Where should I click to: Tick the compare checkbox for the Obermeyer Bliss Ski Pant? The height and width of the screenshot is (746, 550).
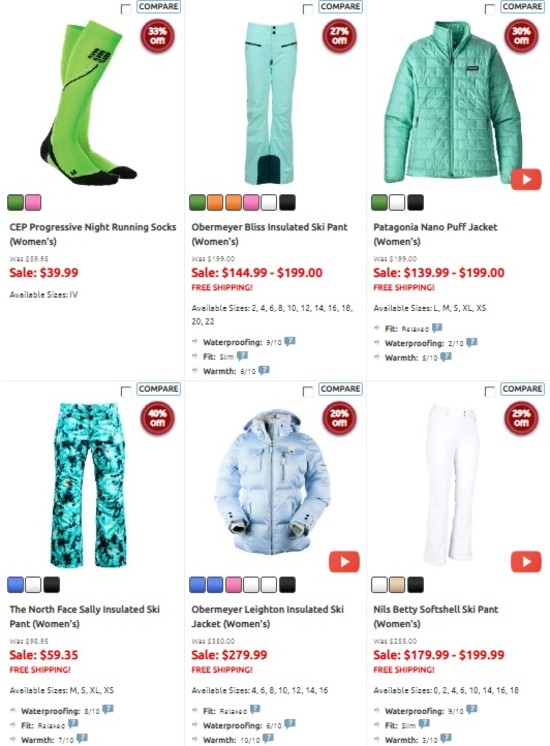coord(308,9)
